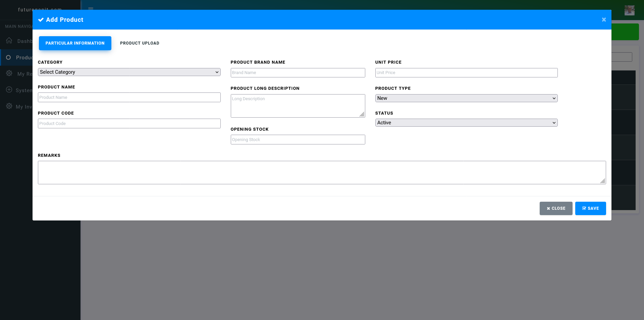Select the Particular Information tab
This screenshot has height=320, width=644.
[x=75, y=43]
